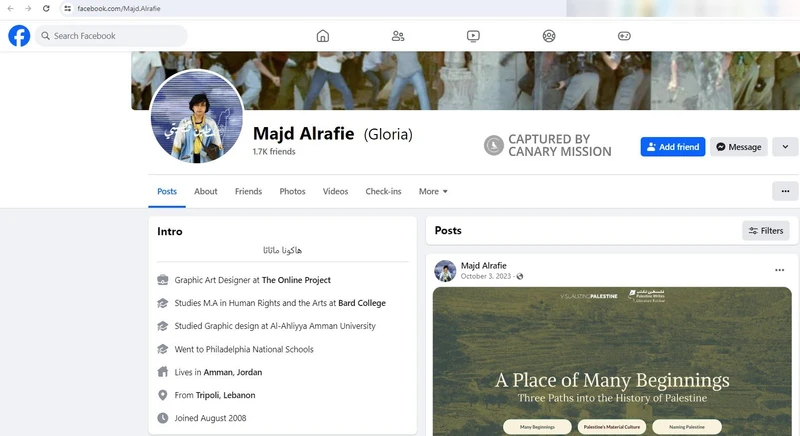Reload the page with refresh icon
The image size is (800, 436).
46,8
